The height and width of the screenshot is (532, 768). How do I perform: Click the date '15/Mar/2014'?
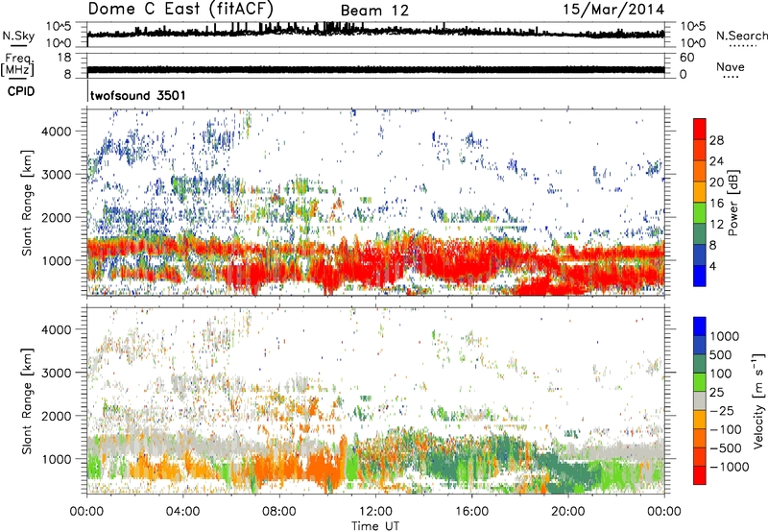[x=613, y=9]
